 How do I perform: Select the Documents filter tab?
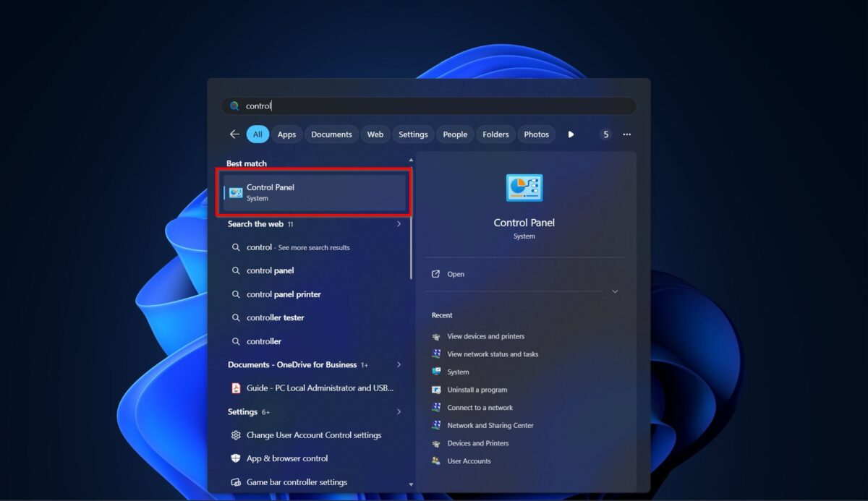(331, 134)
